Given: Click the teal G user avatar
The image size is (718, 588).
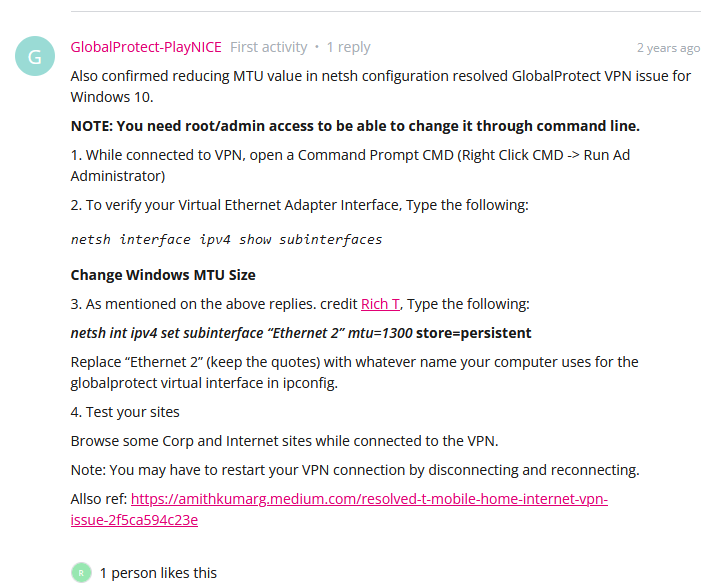Looking at the screenshot, I should pos(35,56).
